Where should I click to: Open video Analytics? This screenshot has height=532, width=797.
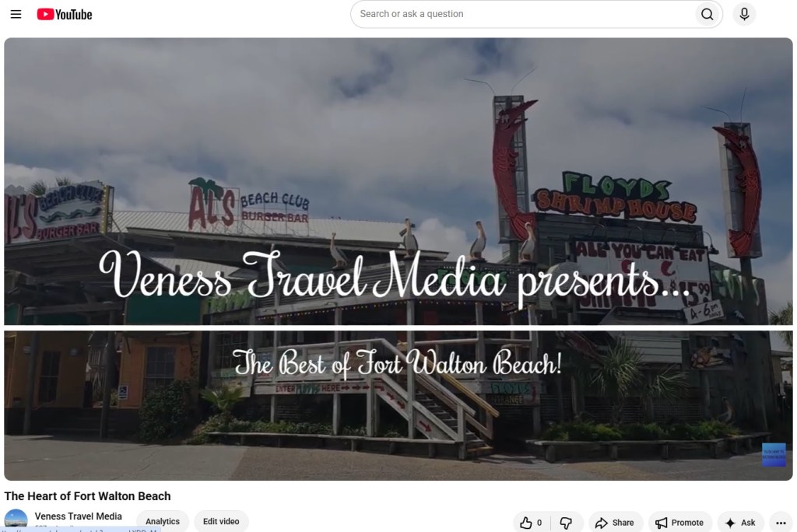tap(163, 521)
